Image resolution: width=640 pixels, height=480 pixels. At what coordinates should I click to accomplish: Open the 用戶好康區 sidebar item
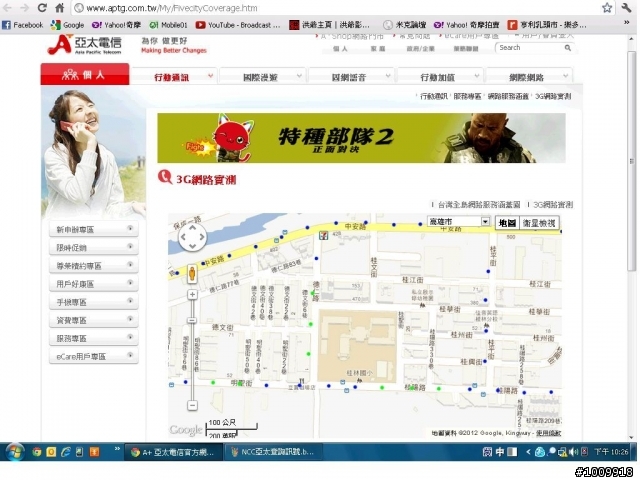pos(93,284)
